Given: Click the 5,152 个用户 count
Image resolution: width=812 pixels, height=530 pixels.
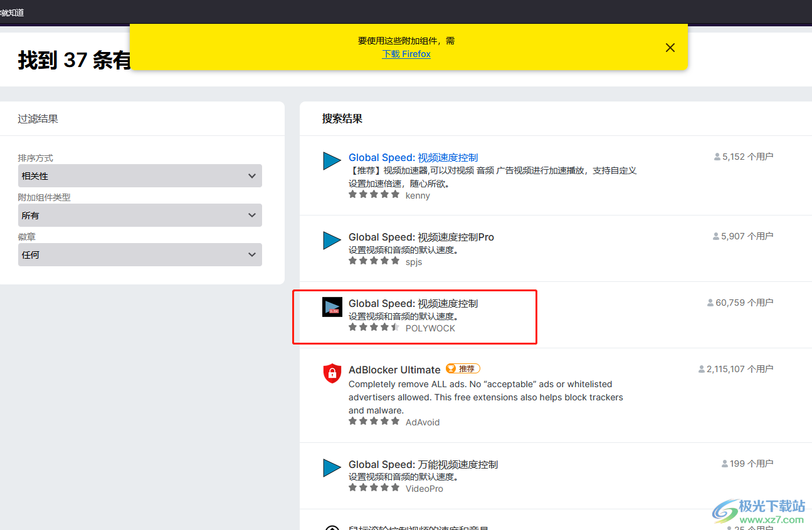Looking at the screenshot, I should [744, 157].
